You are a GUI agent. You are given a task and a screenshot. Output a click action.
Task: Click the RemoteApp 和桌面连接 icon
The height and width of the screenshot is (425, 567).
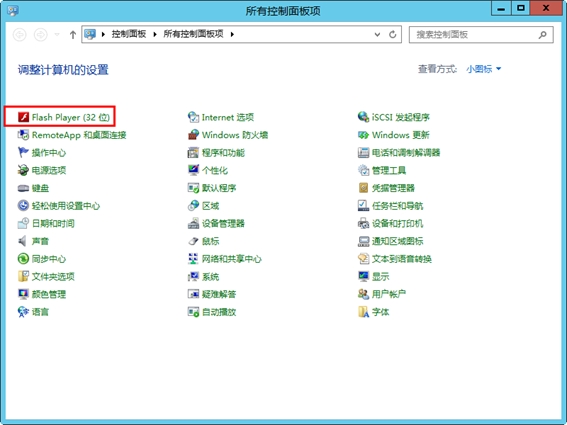[x=24, y=135]
